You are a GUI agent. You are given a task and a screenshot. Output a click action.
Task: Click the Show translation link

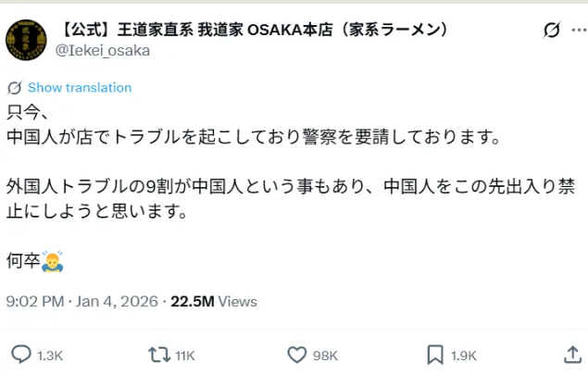80,88
